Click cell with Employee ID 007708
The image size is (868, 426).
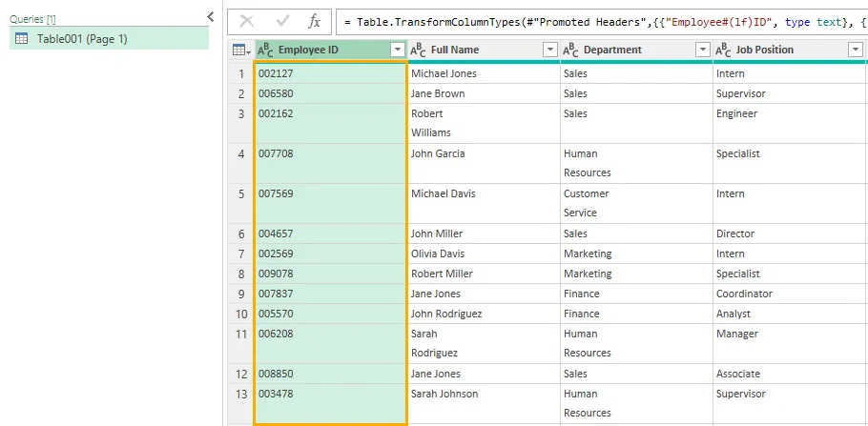[x=331, y=164]
